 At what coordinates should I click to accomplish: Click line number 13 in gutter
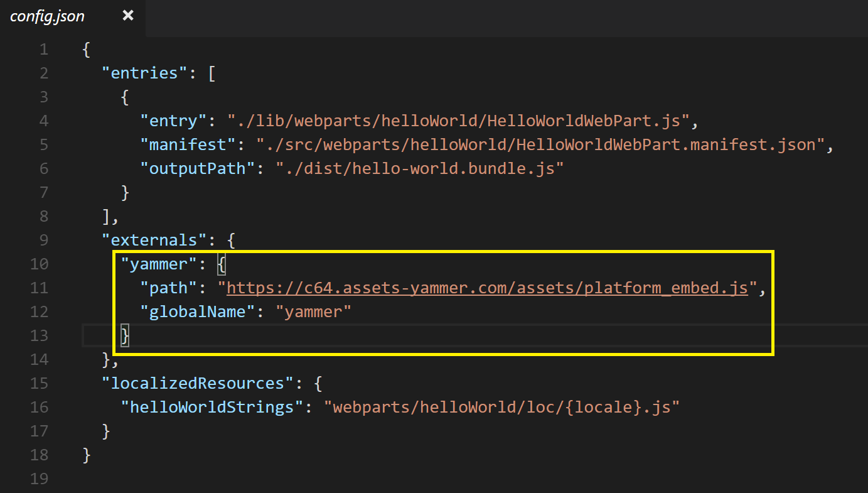tap(39, 335)
